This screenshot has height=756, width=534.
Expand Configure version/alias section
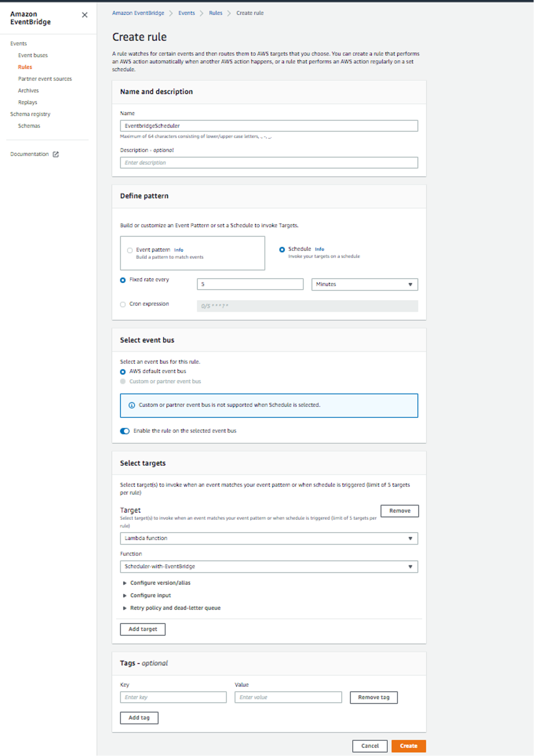pos(157,583)
